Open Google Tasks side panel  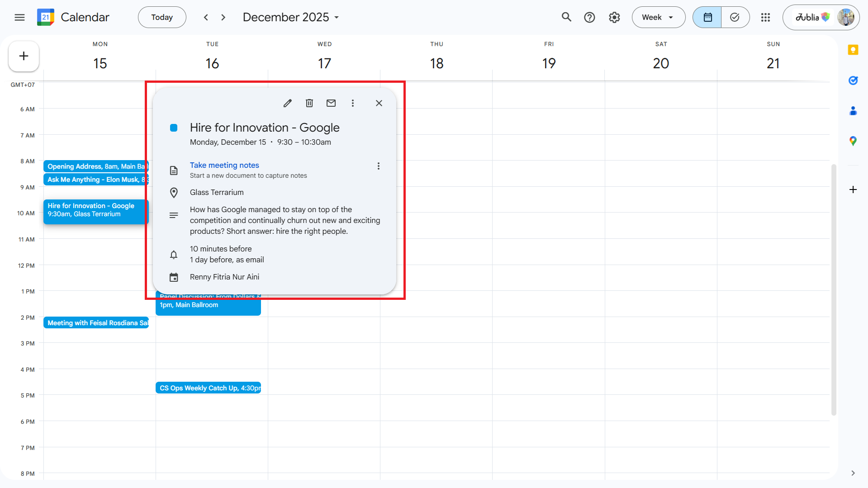coord(853,81)
